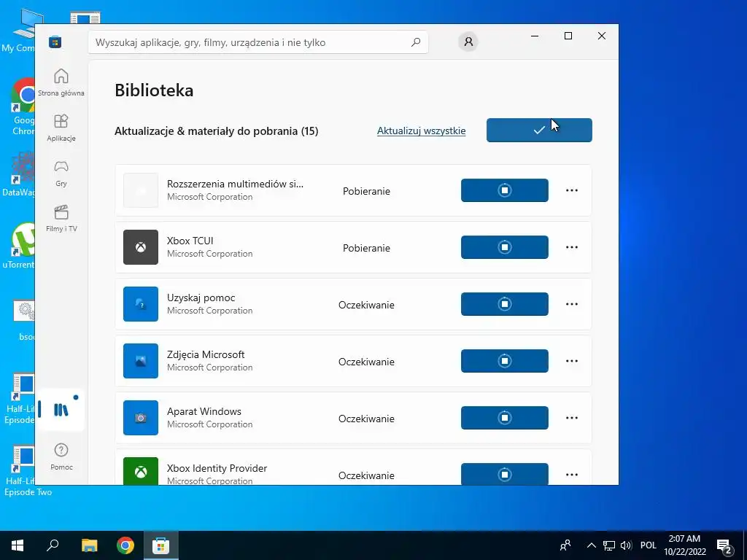Select Xbox Identity Provider app name

click(x=217, y=468)
